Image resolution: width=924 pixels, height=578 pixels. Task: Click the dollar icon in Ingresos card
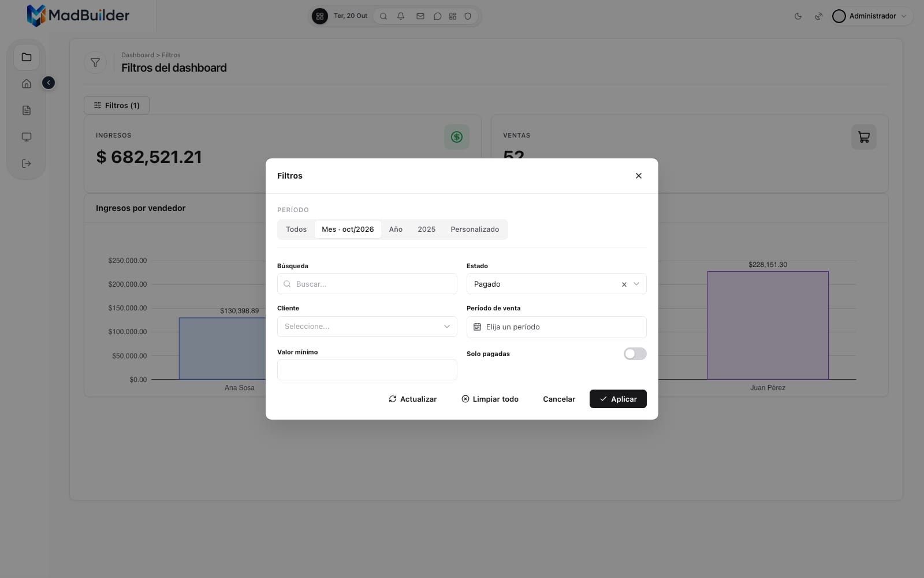[457, 137]
